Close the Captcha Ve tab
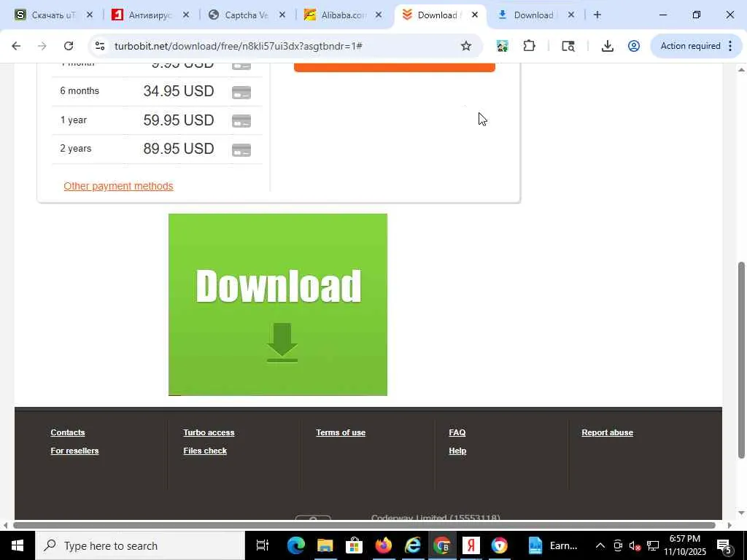This screenshot has width=747, height=560. pyautogui.click(x=282, y=15)
